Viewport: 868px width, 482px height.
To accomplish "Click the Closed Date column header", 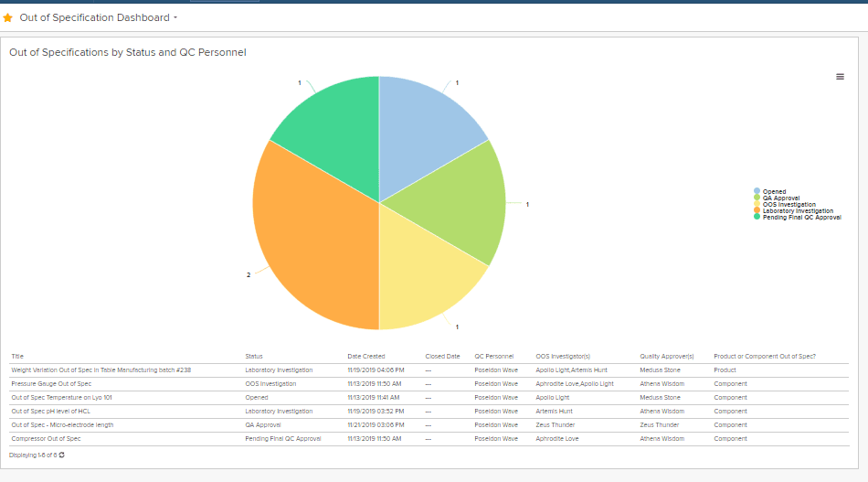I will click(442, 356).
